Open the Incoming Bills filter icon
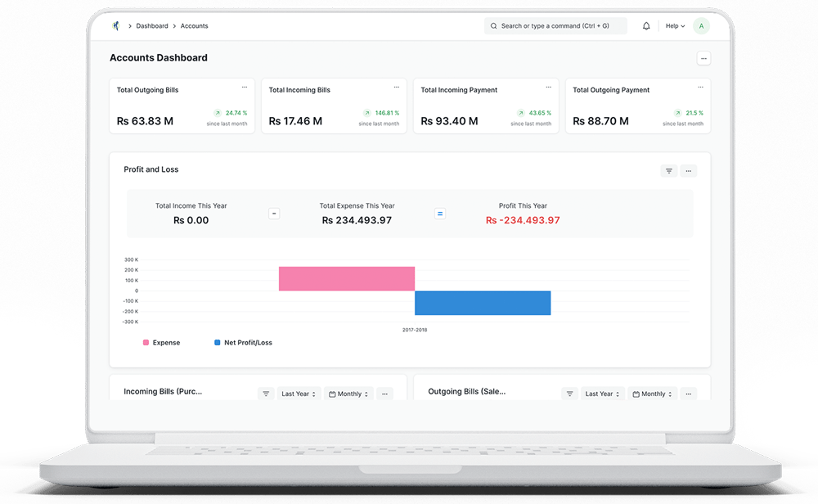This screenshot has height=504, width=818. 265,394
